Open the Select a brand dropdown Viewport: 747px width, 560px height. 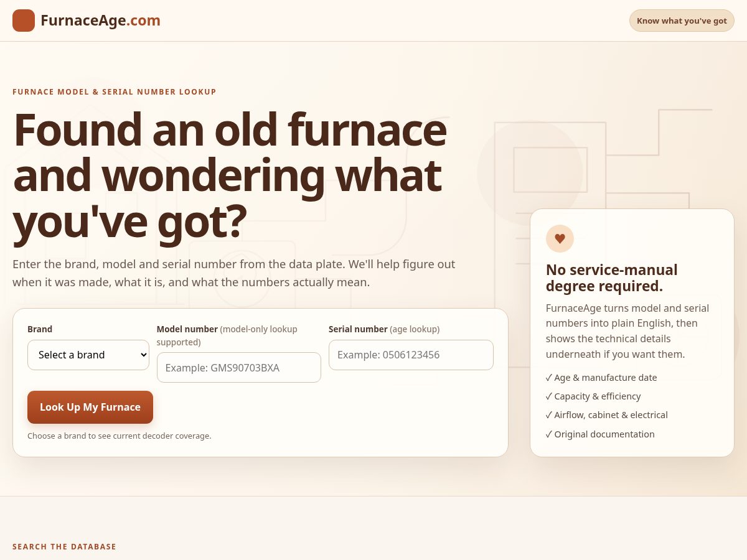tap(88, 355)
